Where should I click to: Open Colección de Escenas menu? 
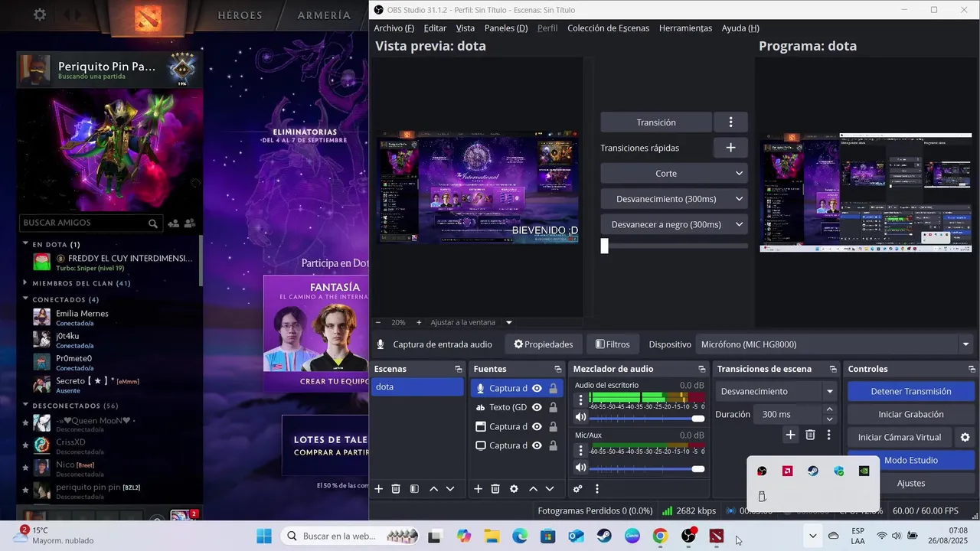(x=608, y=28)
